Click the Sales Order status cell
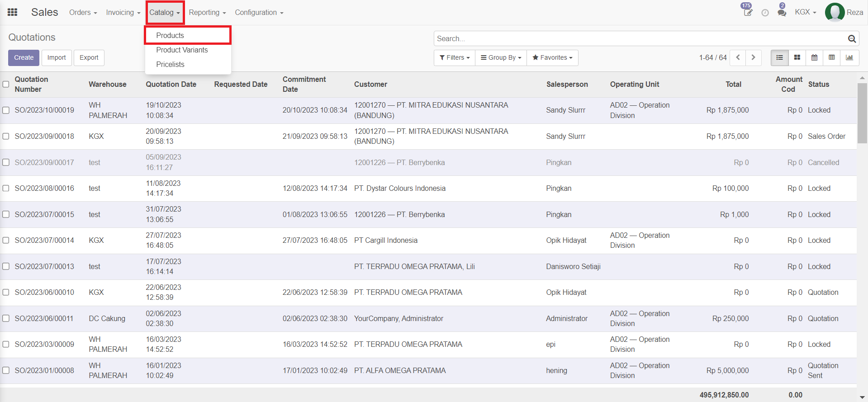The width and height of the screenshot is (868, 402). coord(827,136)
